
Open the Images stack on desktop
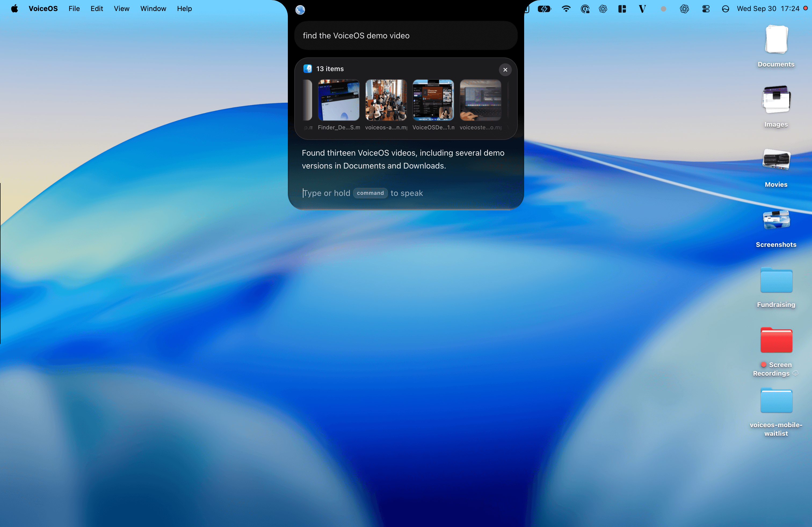pos(776,106)
